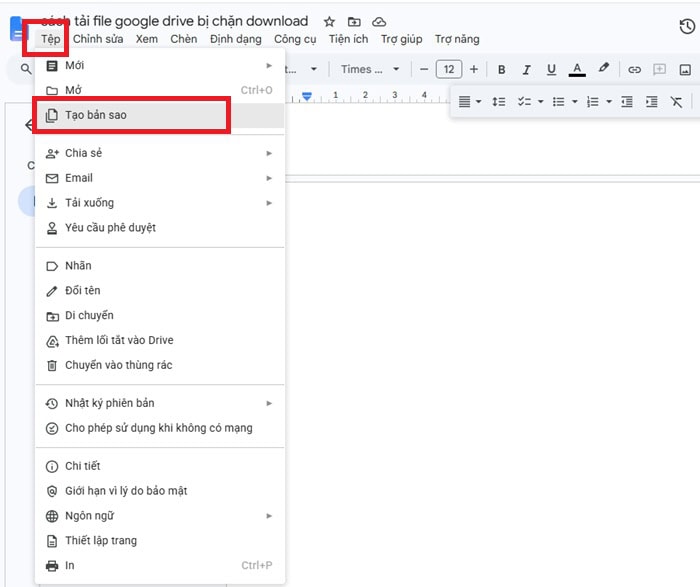Click the decrease indent icon
700x587 pixels.
[626, 102]
